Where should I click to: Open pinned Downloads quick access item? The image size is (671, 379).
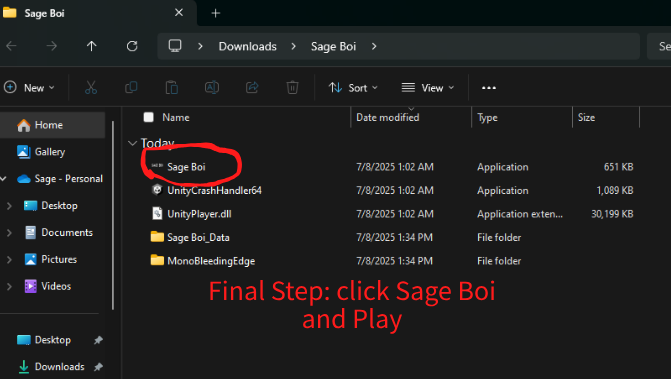59,367
